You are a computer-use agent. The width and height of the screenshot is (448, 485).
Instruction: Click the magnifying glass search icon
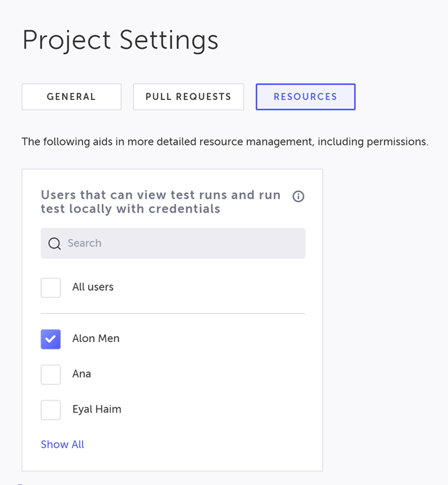point(54,243)
